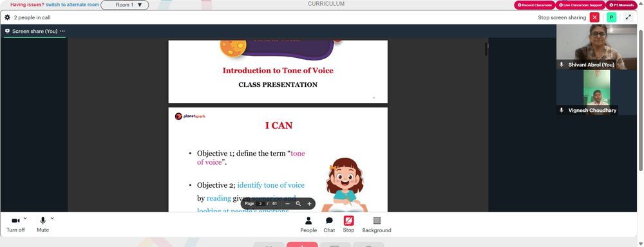
Task: Toggle fullscreen with the expand arrows icon
Action: click(x=629, y=17)
